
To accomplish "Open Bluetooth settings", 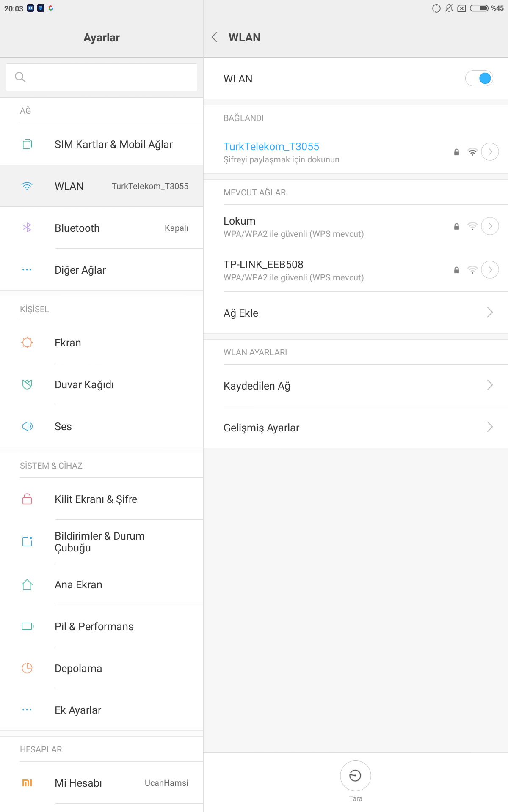I will pyautogui.click(x=102, y=228).
